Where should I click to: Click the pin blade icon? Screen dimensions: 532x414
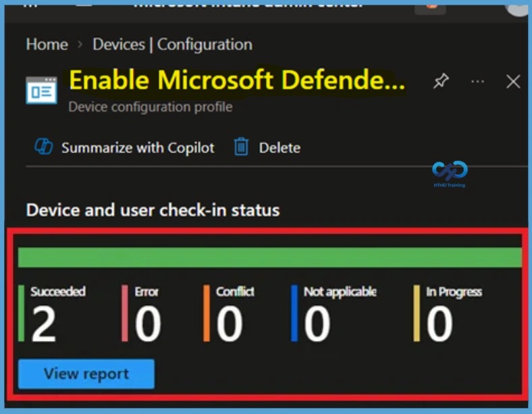441,82
